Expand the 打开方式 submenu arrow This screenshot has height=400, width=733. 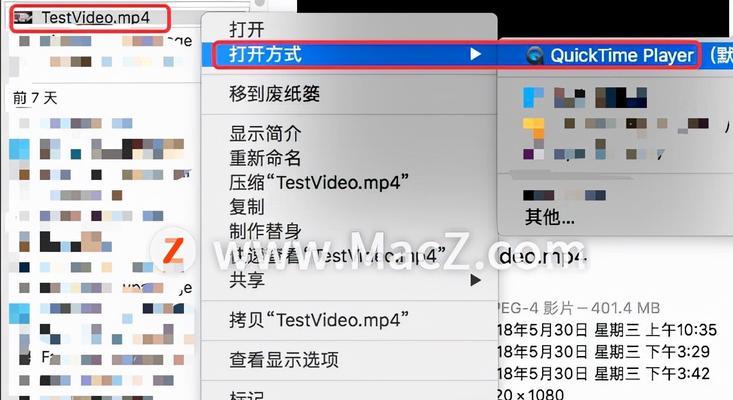(475, 54)
